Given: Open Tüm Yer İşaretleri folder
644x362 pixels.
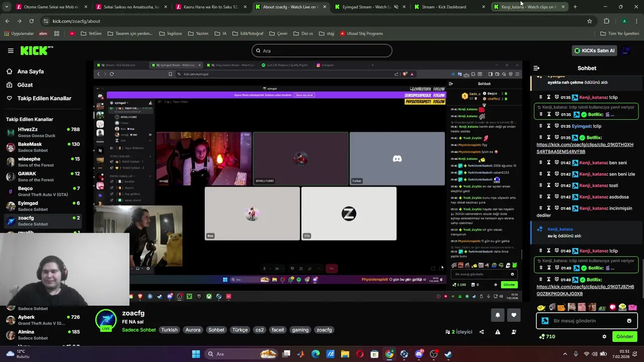Looking at the screenshot, I should click(619, 33).
